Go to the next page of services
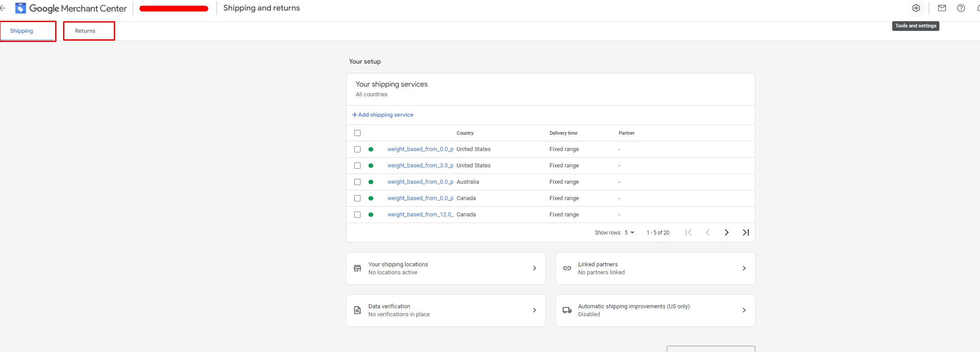This screenshot has width=980, height=352. [726, 232]
